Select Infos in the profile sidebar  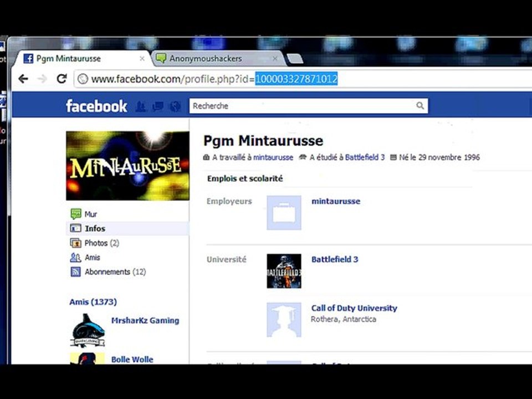pos(95,228)
